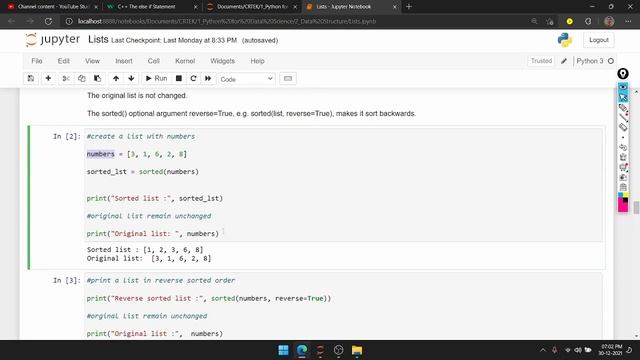Click the 'Sorted list : [1, 2, 3, 6, 8]' output
The height and width of the screenshot is (360, 640).
145,249
